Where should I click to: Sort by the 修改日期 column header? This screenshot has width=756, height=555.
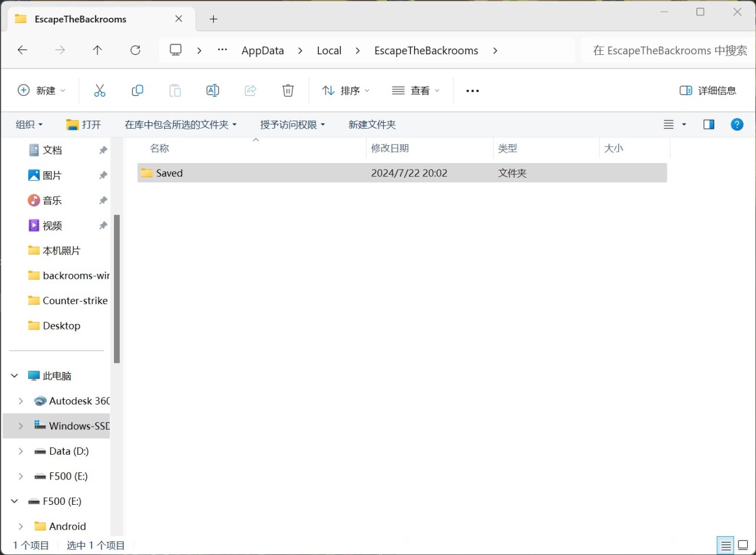point(390,148)
